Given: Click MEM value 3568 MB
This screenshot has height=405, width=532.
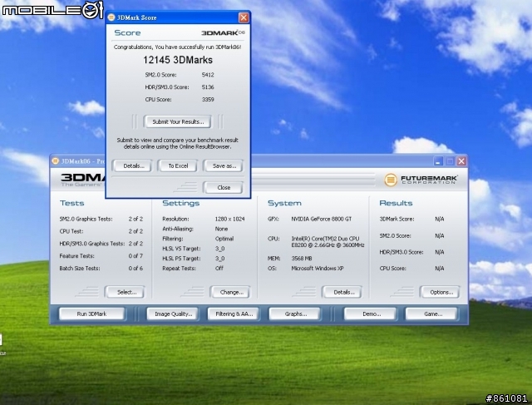Looking at the screenshot, I should [301, 259].
